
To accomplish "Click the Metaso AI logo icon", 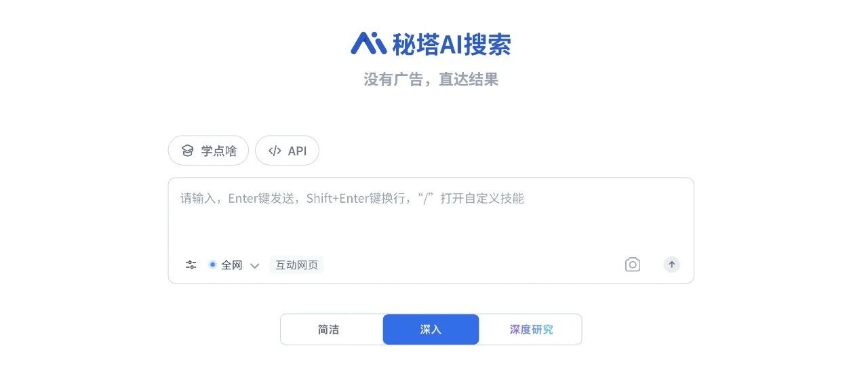I will coord(368,43).
